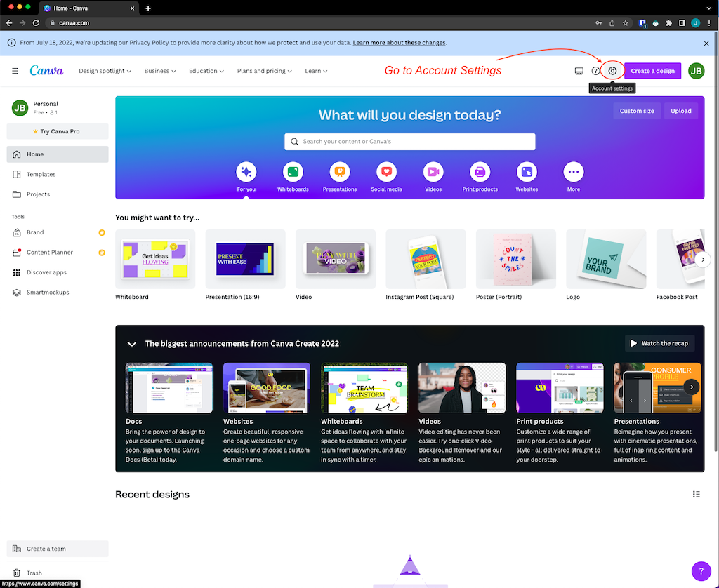Open Templates in sidebar

58,174
